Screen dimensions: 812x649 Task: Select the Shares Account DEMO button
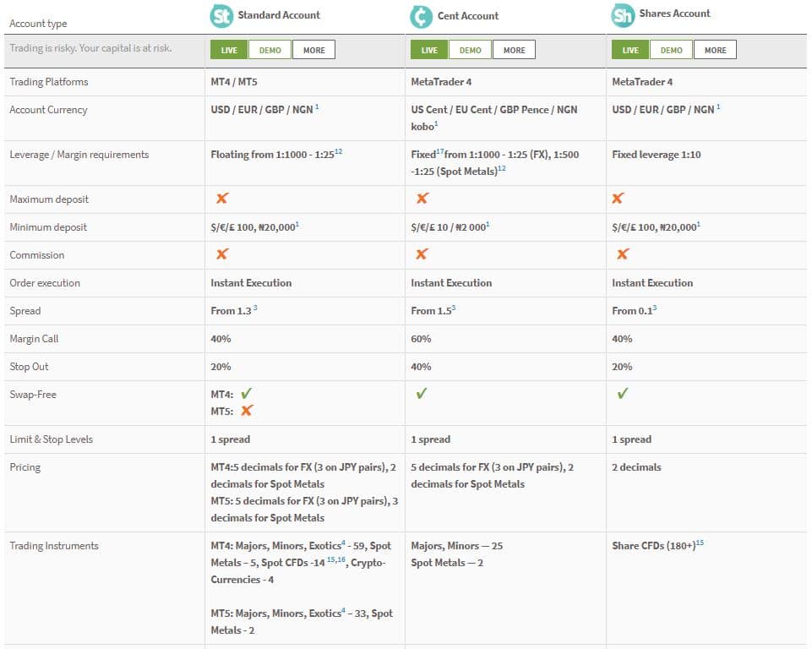pyautogui.click(x=672, y=50)
